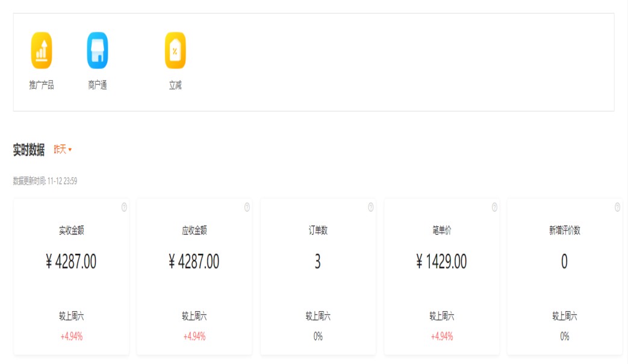Expand the 昨天 date range dropdown
628x364 pixels.
point(63,149)
